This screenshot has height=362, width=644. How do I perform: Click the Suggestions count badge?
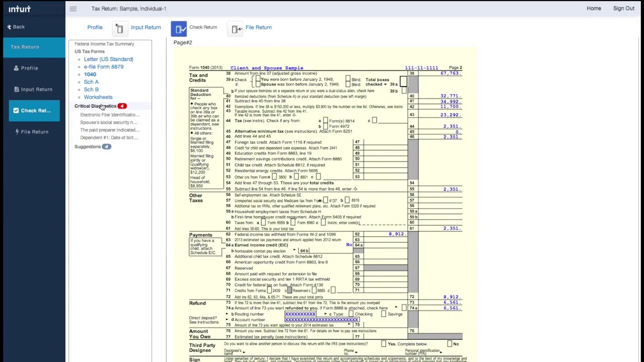pyautogui.click(x=106, y=147)
